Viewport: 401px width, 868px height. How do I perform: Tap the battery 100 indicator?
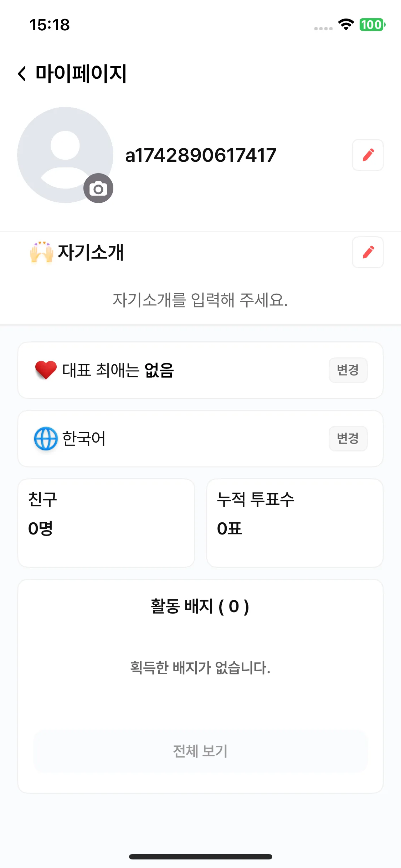coord(372,25)
